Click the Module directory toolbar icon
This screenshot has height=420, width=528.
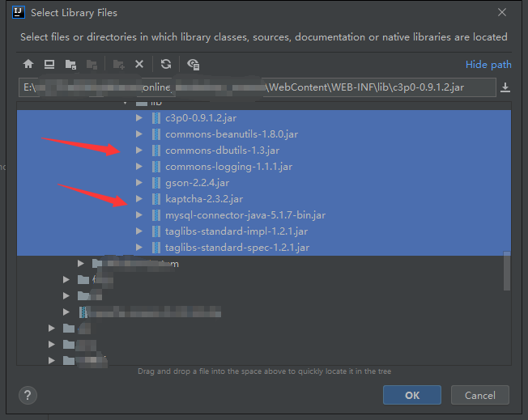92,64
